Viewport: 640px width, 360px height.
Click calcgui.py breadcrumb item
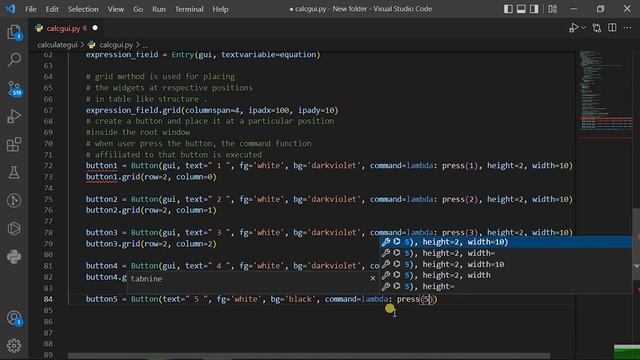tap(116, 45)
